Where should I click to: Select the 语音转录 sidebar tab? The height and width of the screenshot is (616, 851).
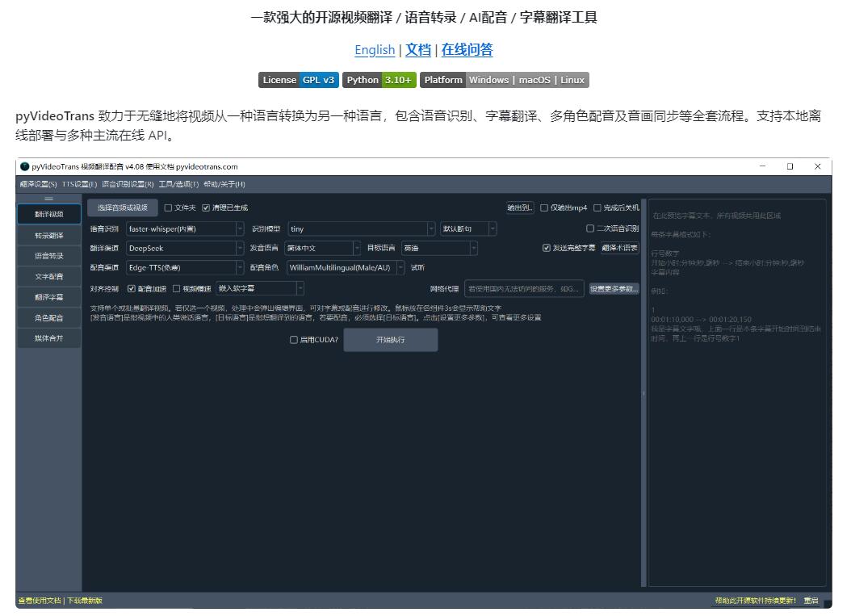48,256
